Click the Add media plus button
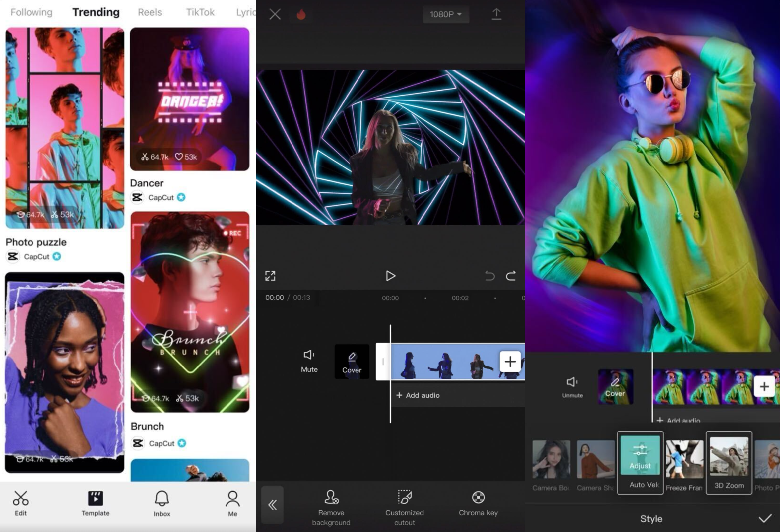 [x=509, y=362]
